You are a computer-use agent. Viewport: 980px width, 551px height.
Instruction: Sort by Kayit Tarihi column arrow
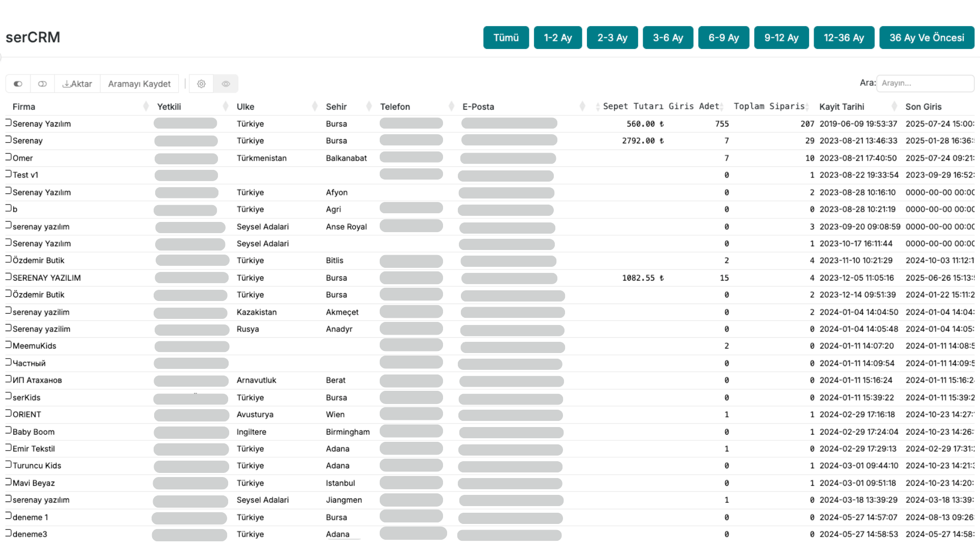click(x=894, y=106)
